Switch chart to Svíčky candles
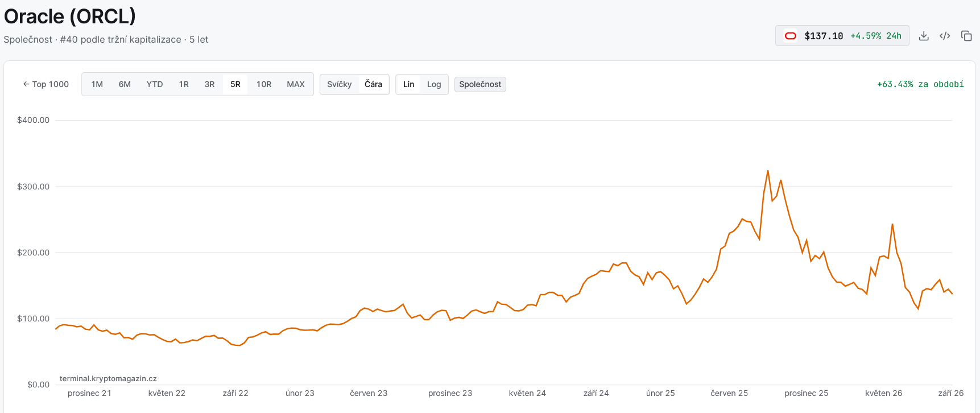The image size is (980, 413). pyautogui.click(x=340, y=84)
